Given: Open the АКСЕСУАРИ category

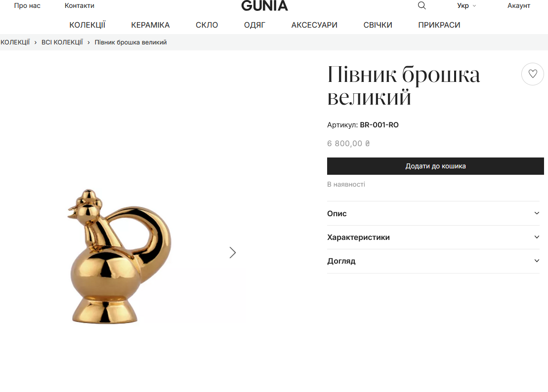Looking at the screenshot, I should (314, 25).
